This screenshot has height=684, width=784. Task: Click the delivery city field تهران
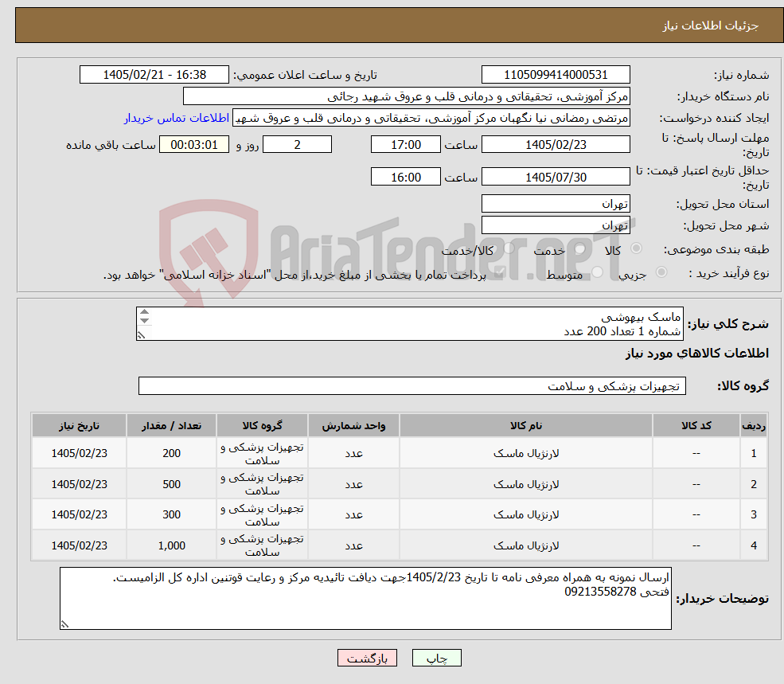(x=556, y=225)
